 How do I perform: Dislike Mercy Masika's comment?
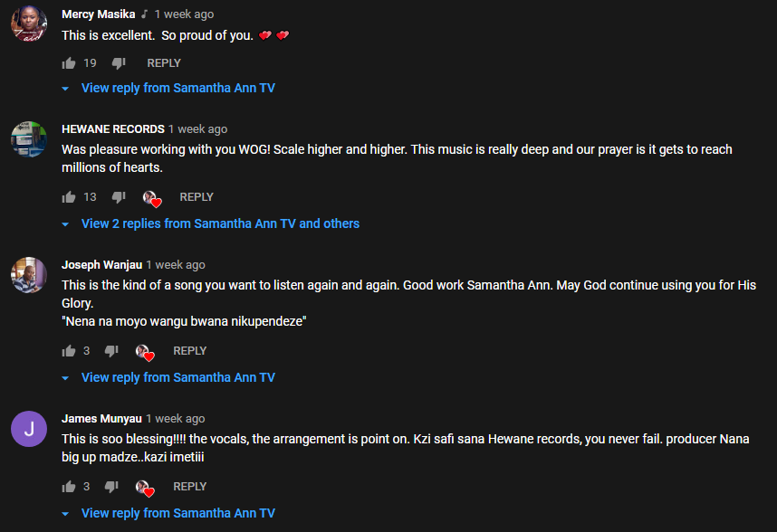click(119, 63)
